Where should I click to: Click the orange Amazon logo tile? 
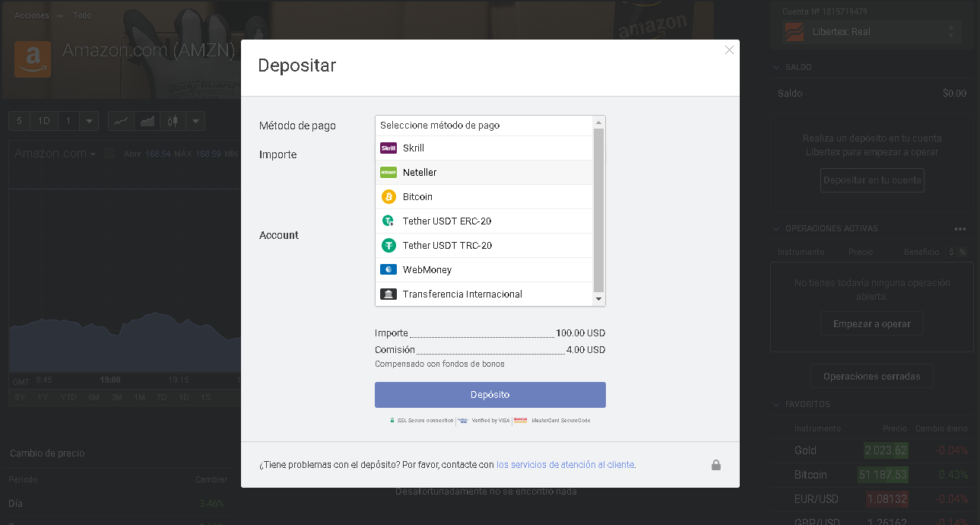pos(33,59)
